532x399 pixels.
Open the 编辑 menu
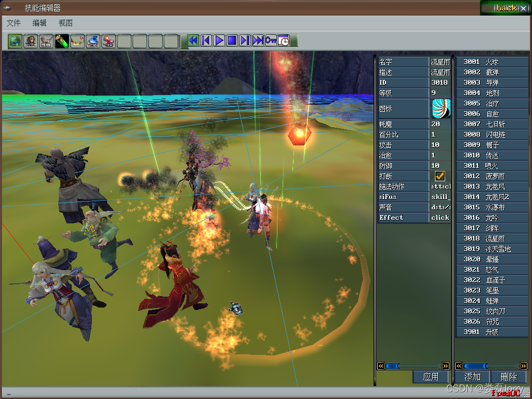(39, 23)
